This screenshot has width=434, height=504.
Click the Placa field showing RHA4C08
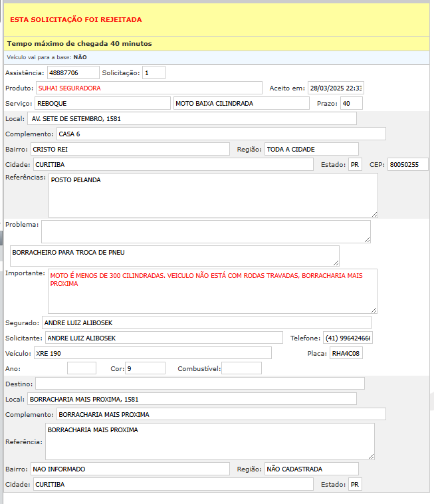pyautogui.click(x=346, y=353)
